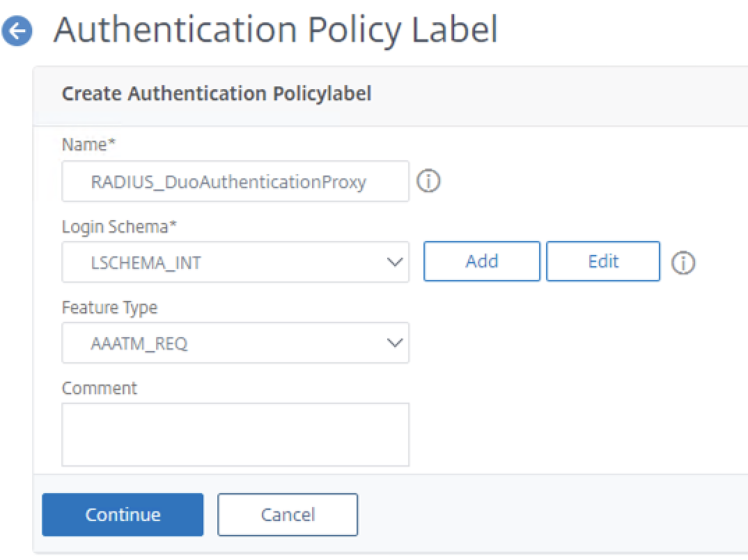
Task: Click the info circle next to RADIUS_DuoAuthenticationProxy
Action: tap(429, 181)
